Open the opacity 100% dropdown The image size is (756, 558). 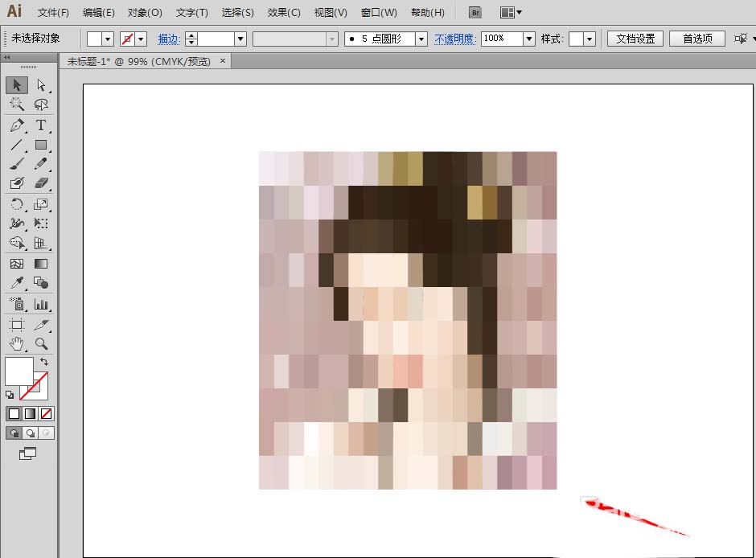pyautogui.click(x=529, y=39)
